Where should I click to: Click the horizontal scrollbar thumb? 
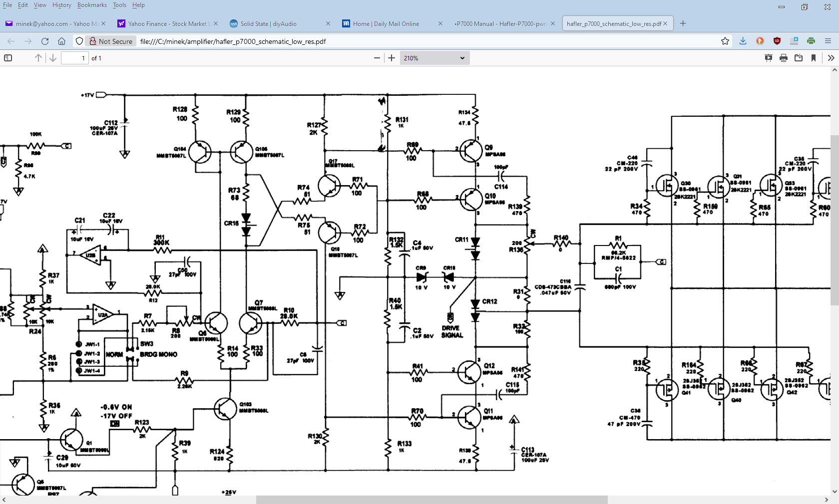(x=432, y=500)
